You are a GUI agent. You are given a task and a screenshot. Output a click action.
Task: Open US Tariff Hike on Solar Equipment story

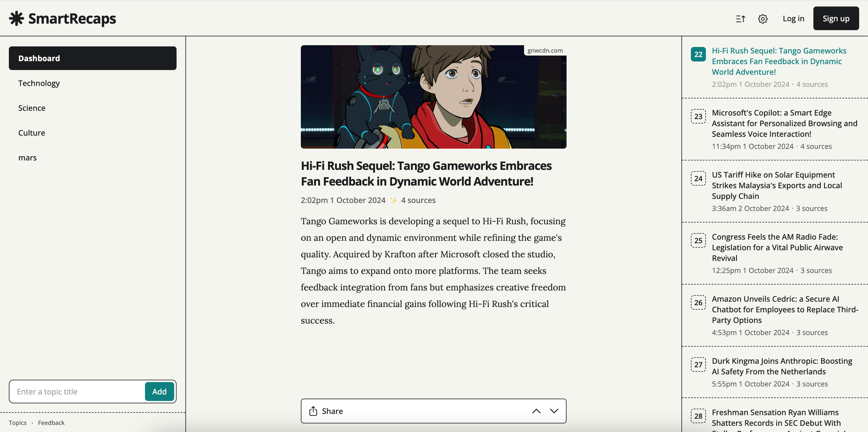click(x=777, y=185)
